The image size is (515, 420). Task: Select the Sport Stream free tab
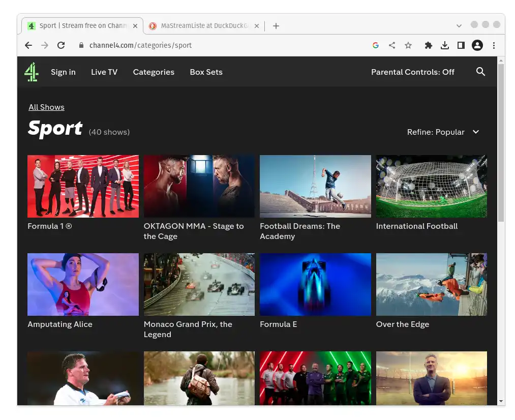click(x=82, y=26)
